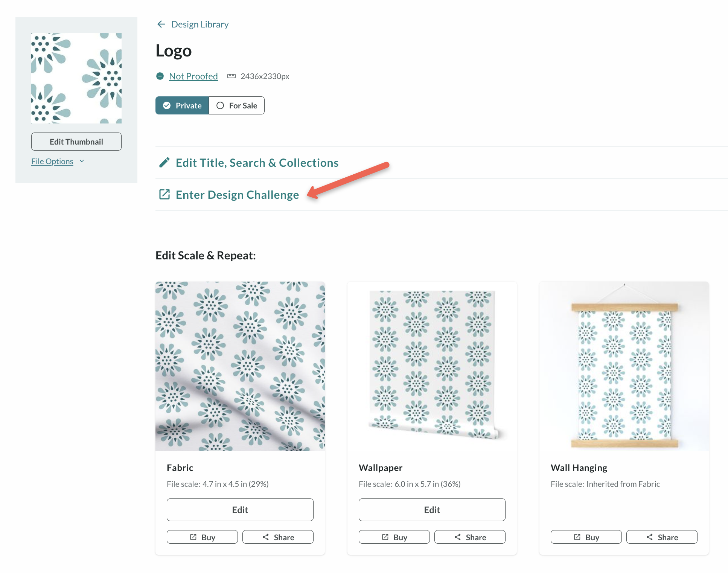Screen dimensions: 728x573
Task: Click the Share button under Wall Hanging
Action: click(662, 537)
